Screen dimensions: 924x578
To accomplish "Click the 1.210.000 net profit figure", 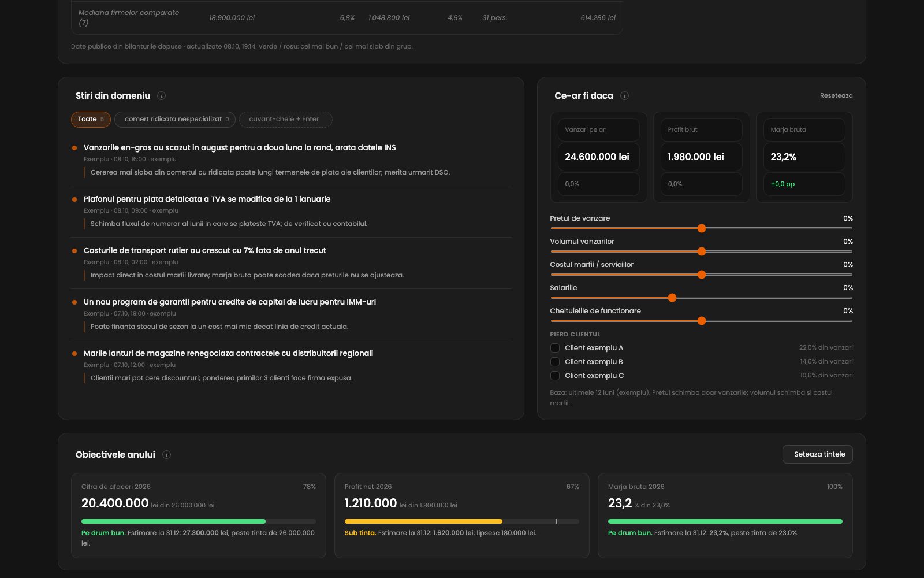I will (x=371, y=503).
